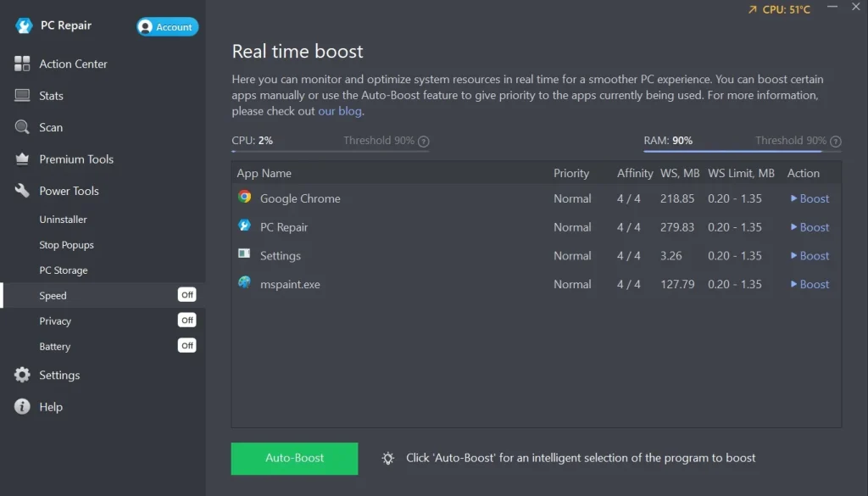Click the Premium Tools crown icon
The width and height of the screenshot is (868, 496).
(22, 159)
